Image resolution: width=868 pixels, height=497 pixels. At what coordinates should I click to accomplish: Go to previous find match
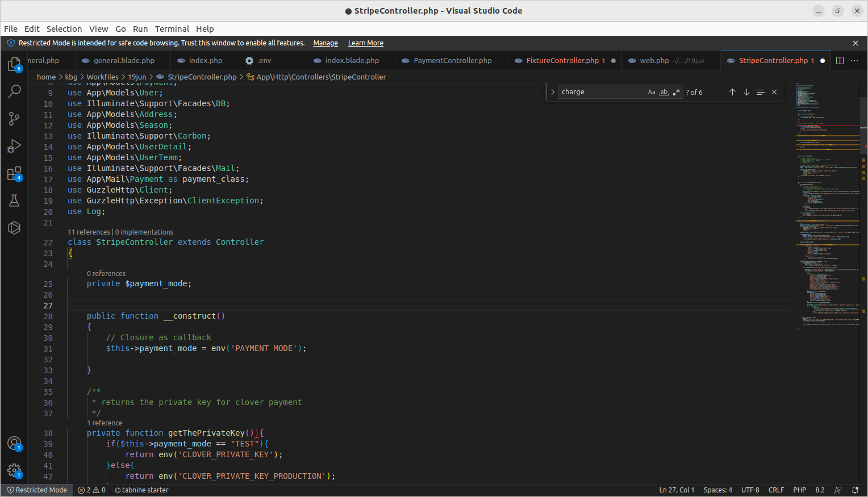pos(732,92)
